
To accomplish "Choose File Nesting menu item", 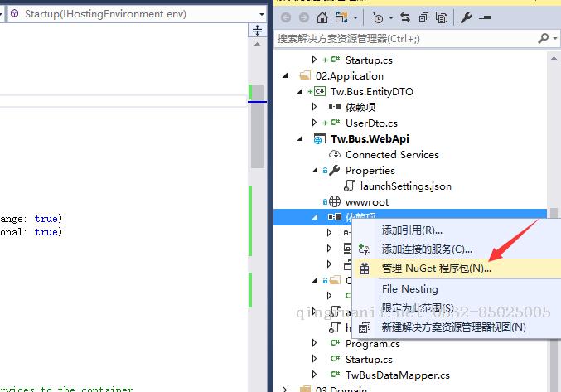I will (409, 288).
